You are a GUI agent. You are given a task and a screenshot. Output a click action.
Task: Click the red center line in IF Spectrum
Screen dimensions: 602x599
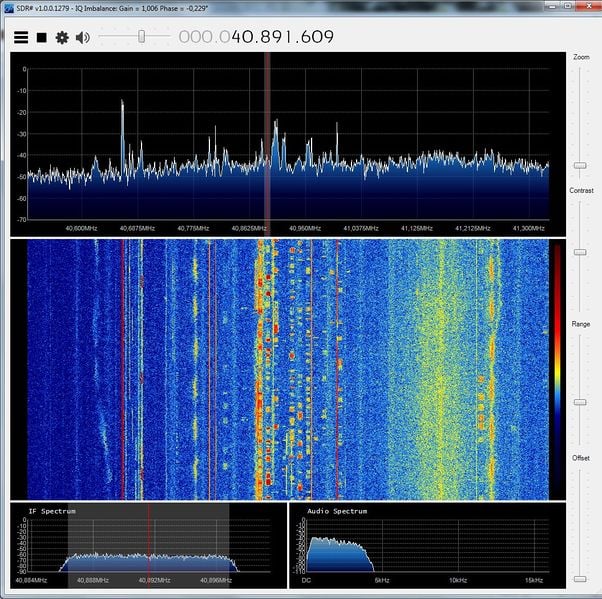(149, 545)
